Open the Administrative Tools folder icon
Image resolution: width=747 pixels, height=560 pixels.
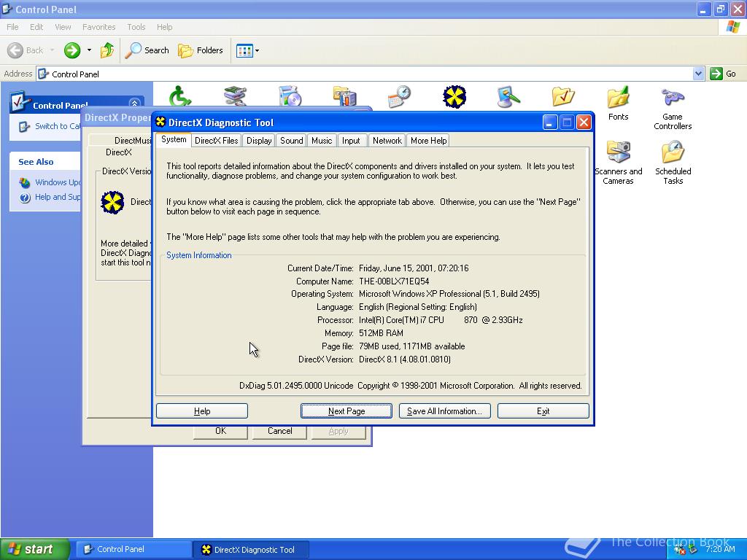[344, 96]
